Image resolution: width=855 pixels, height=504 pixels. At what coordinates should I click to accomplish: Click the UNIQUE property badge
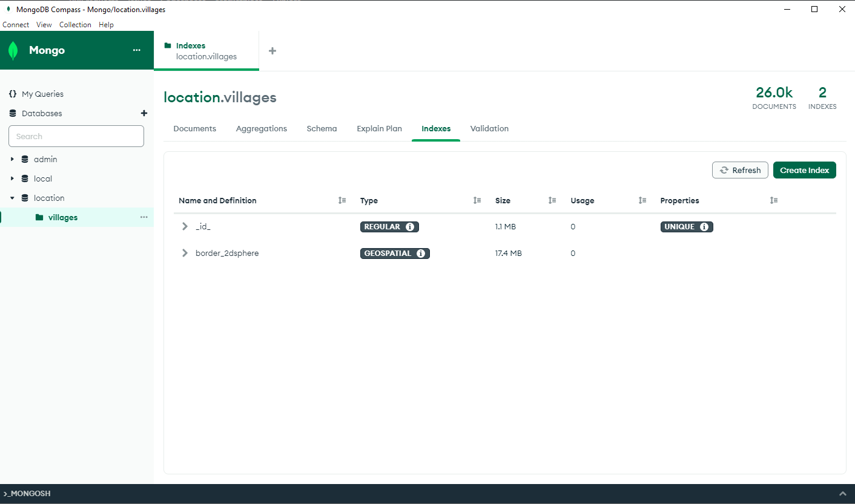tap(687, 227)
